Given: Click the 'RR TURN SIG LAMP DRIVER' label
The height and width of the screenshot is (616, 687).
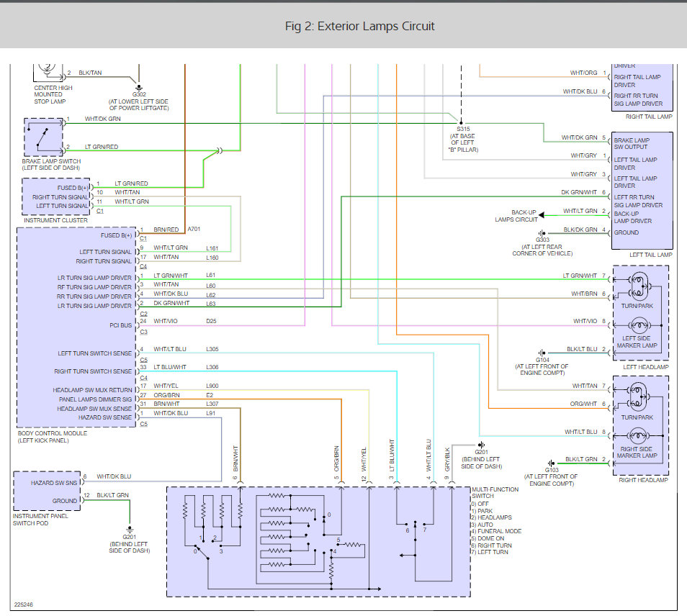Looking at the screenshot, I should tap(94, 296).
